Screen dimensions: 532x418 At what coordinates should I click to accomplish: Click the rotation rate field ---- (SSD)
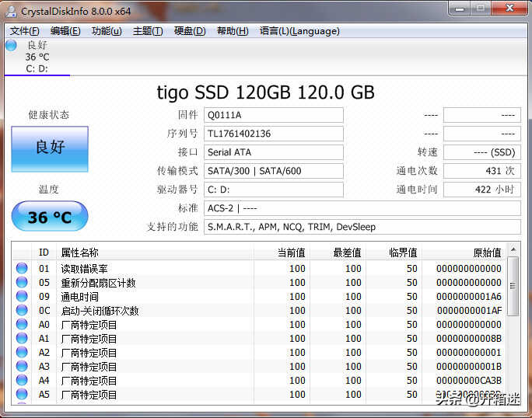[481, 152]
